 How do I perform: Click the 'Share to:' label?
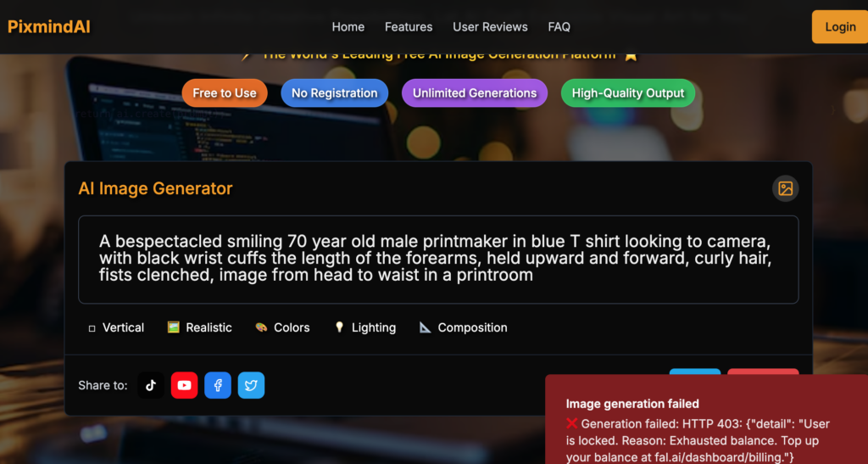103,385
